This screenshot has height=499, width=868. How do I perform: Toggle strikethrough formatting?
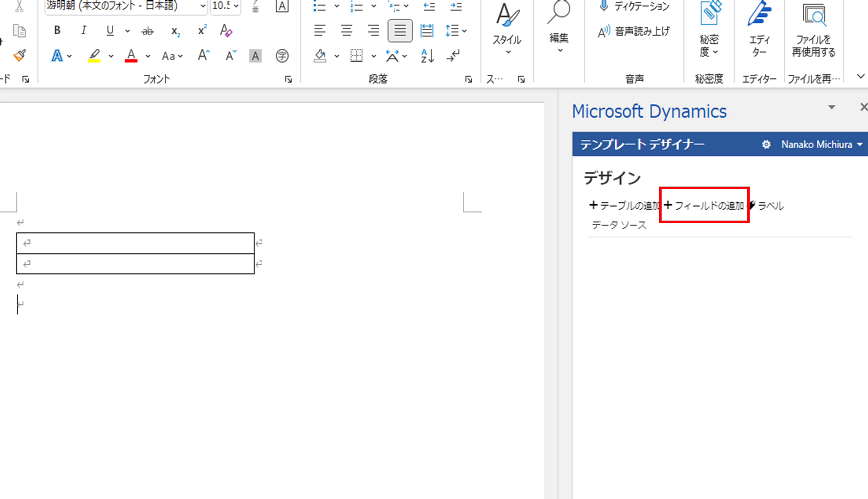148,31
